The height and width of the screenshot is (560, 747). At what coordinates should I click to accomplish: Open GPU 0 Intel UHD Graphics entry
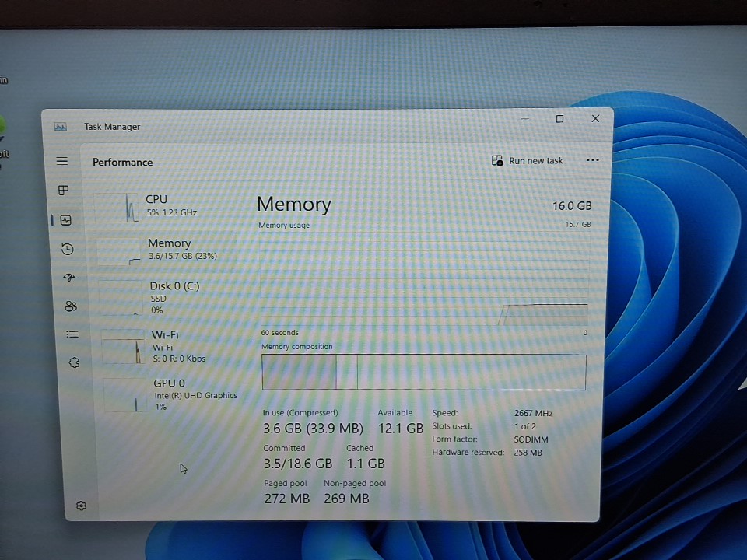[x=179, y=394]
